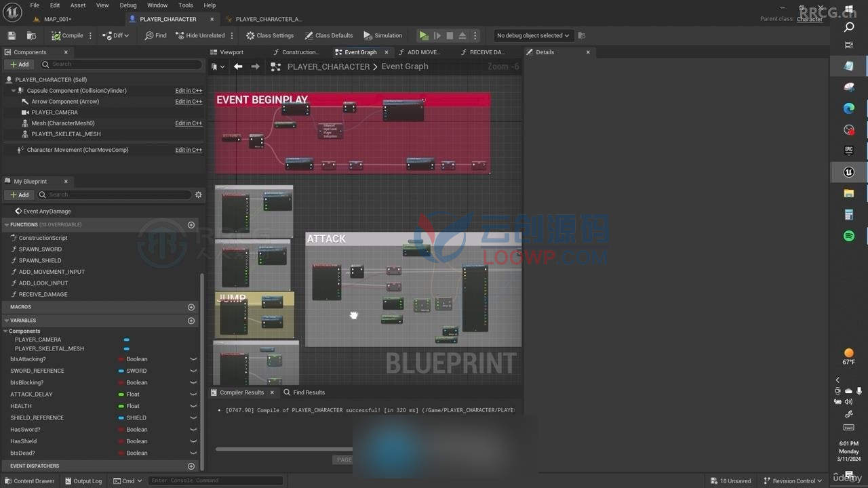Click the frame step button

click(437, 35)
